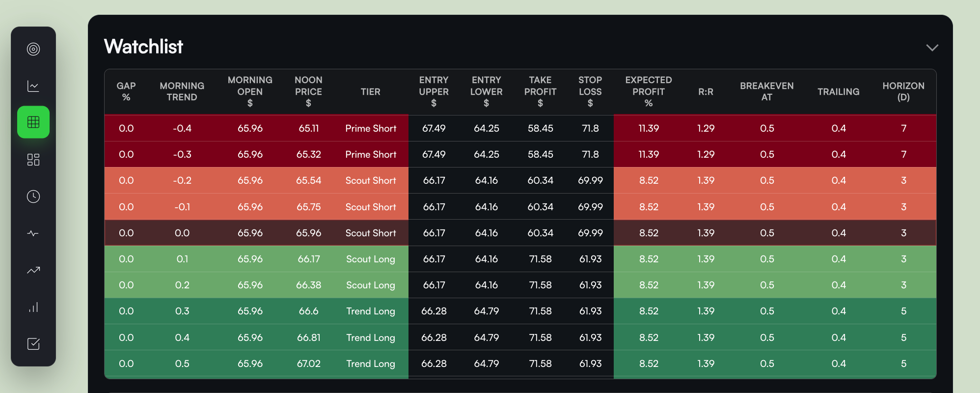Collapse the Watchlist panel chevron
Image resolution: width=980 pixels, height=393 pixels.
(932, 48)
